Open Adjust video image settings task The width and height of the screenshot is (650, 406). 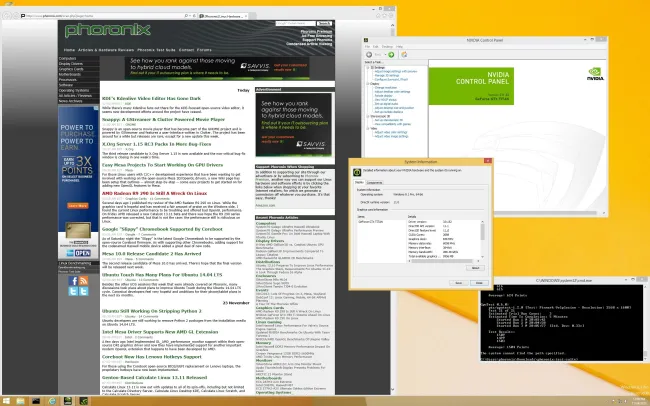(391, 136)
